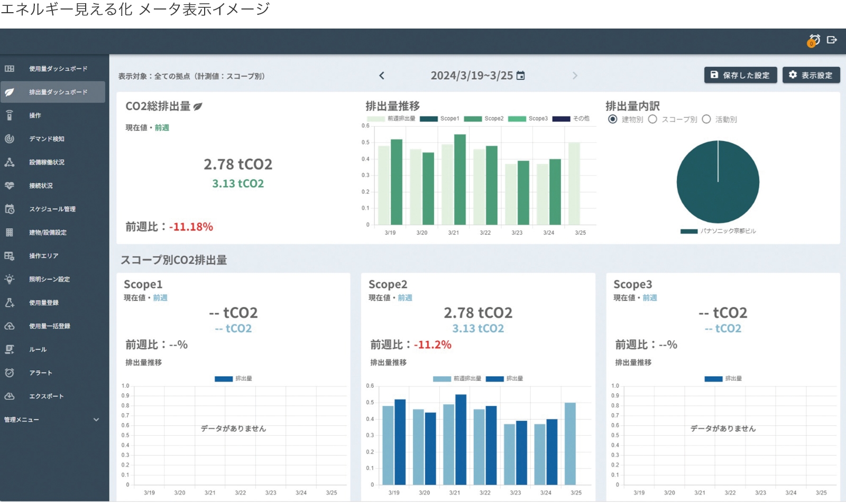Toggle Scope3 legend swatch in 排出量推移
Viewport: 846px width, 504px height.
pyautogui.click(x=517, y=119)
